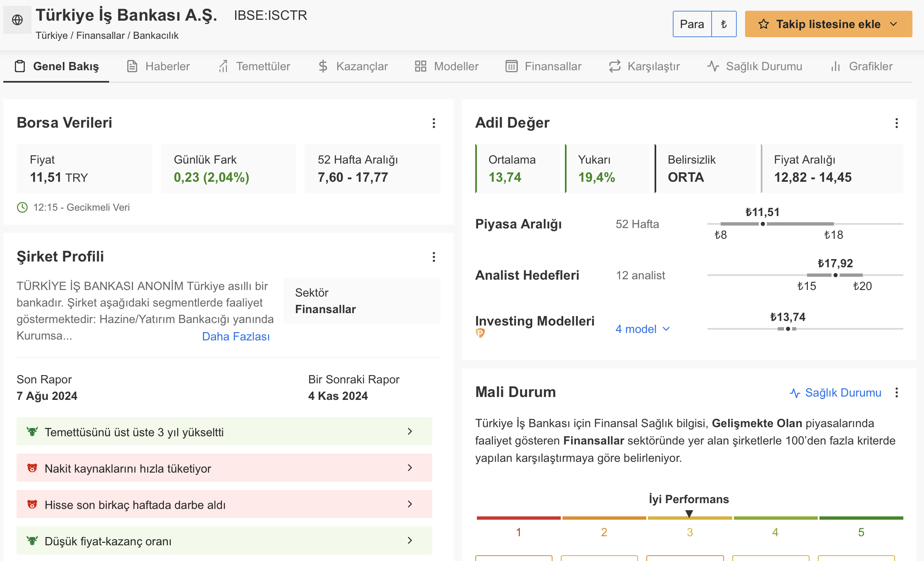Select the Genel Bakış tab
This screenshot has height=561, width=924.
(x=57, y=66)
